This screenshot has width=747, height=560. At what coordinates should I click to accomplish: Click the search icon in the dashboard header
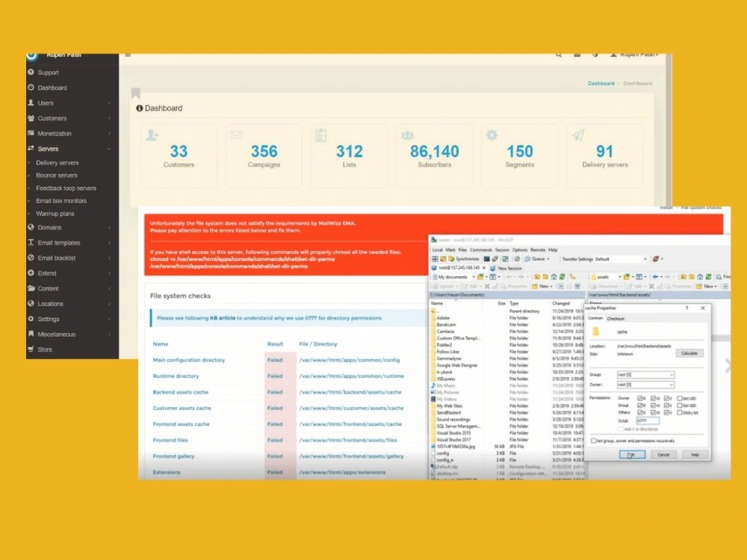[558, 55]
